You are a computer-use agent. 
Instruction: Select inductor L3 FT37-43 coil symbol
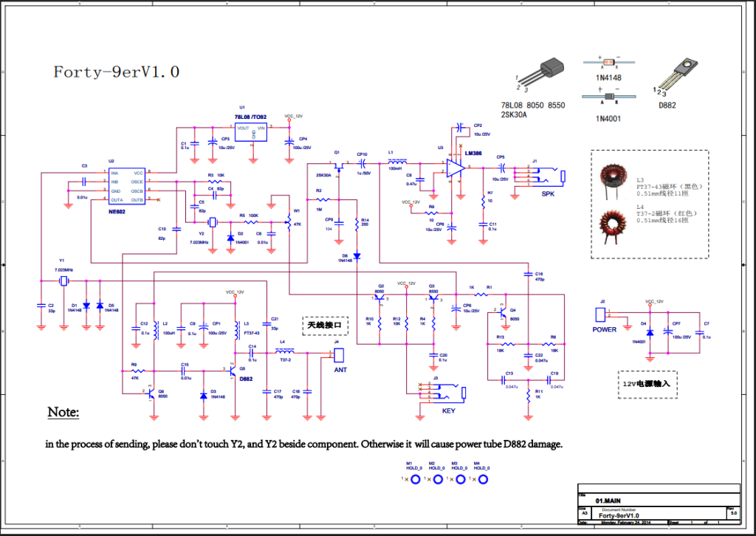coord(237,330)
